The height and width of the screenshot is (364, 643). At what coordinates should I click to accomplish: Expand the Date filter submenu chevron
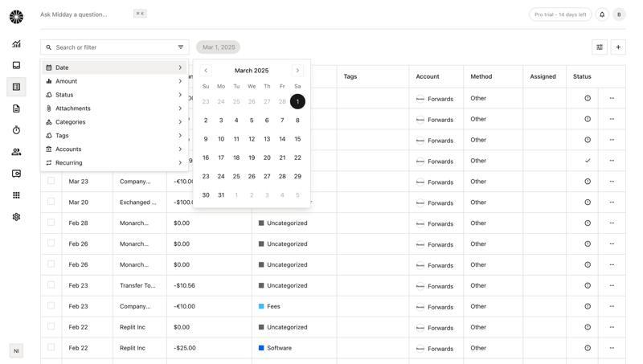pyautogui.click(x=180, y=67)
